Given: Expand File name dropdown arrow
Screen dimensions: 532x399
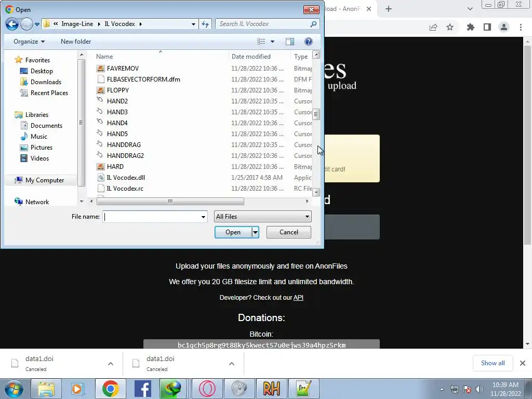Looking at the screenshot, I should pos(203,217).
